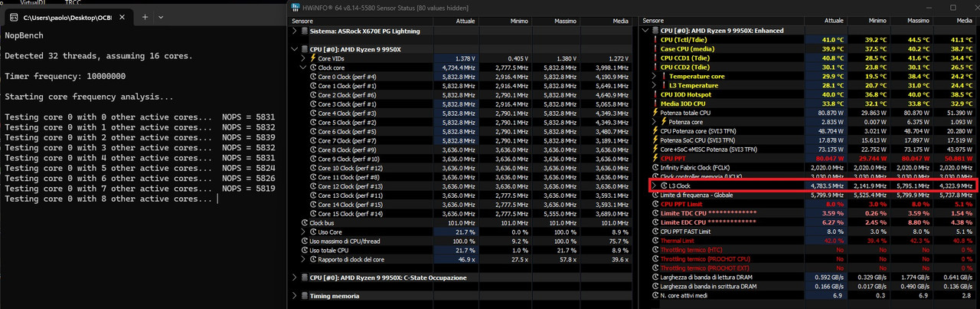The height and width of the screenshot is (309, 980).
Task: Expand CPU C-State Occupazione group
Action: pos(296,277)
